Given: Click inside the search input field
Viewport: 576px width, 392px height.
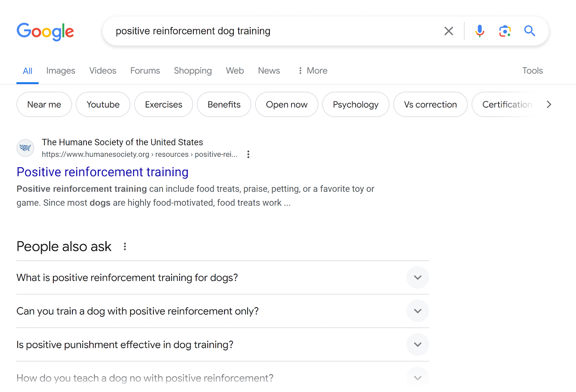Looking at the screenshot, I should 252,31.
